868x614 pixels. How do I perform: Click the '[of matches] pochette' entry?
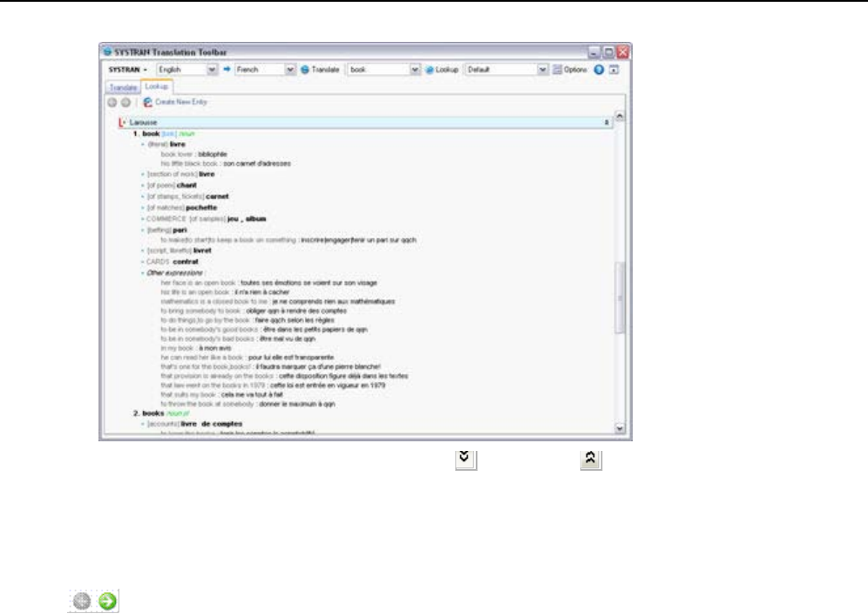[181, 208]
